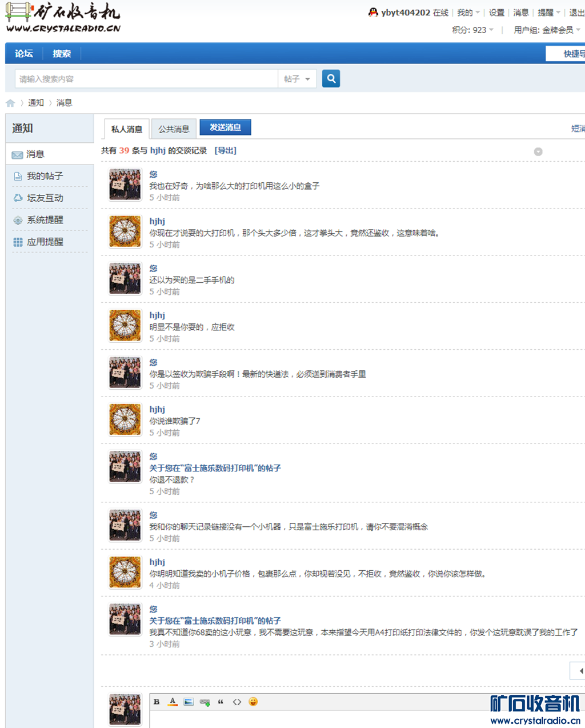
Task: Click 消息 in the breadcrumb
Action: [x=64, y=103]
